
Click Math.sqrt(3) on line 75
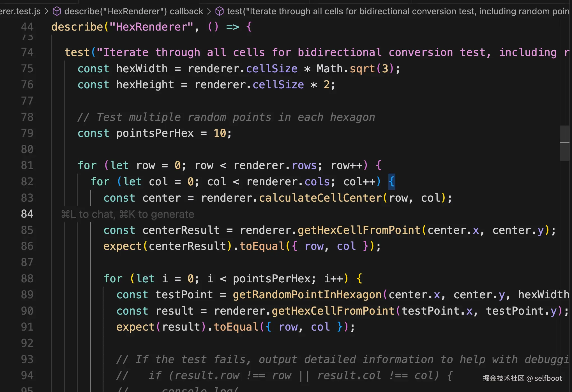[x=356, y=69]
